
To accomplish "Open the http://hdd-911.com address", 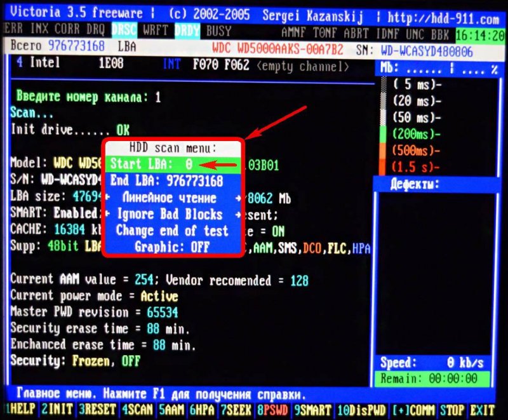I will [x=443, y=18].
